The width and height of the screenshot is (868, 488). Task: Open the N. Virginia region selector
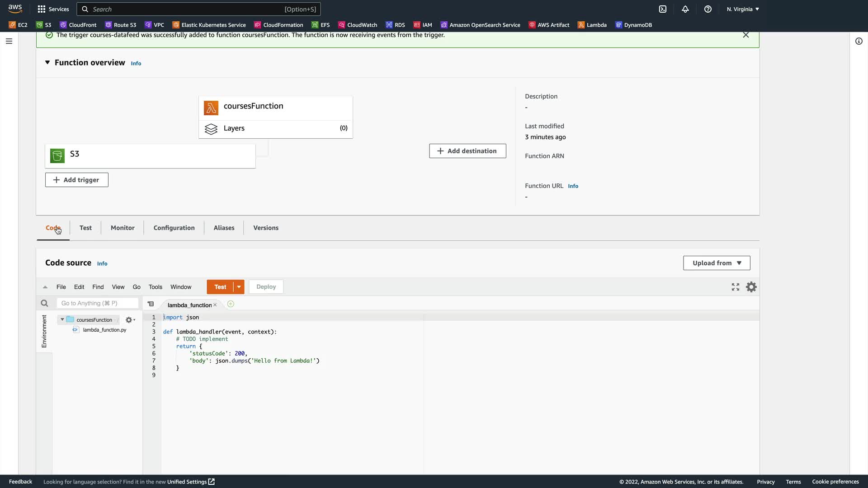click(743, 9)
